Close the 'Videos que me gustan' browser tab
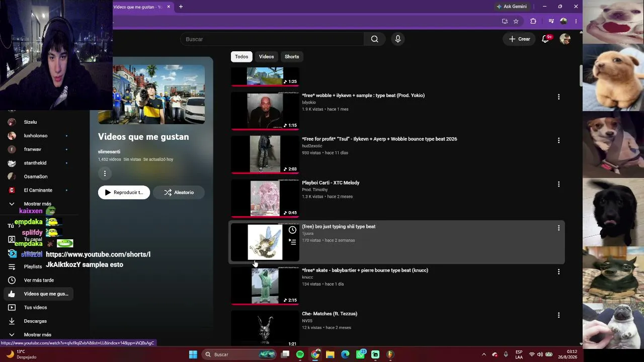644x362 pixels. (169, 7)
